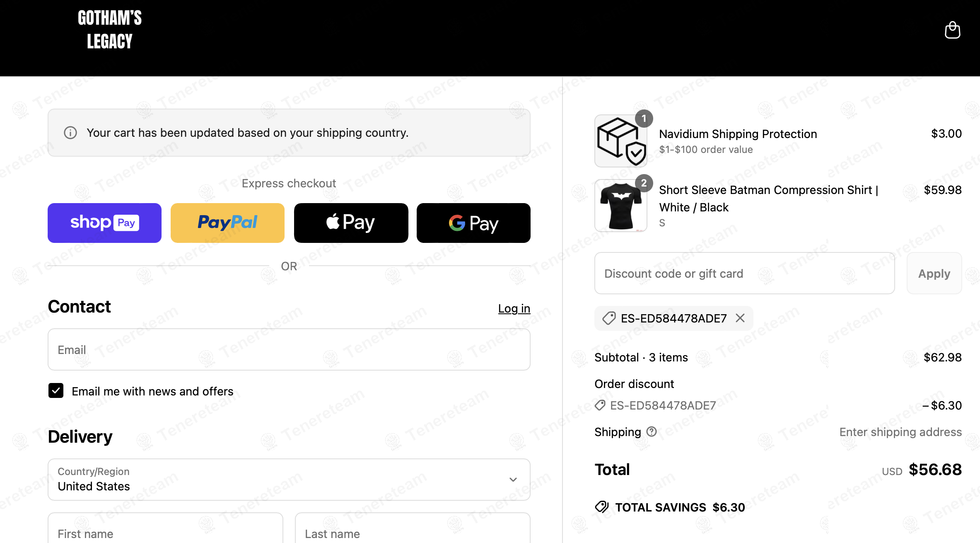The height and width of the screenshot is (543, 980).
Task: Focus the Email input field
Action: 289,349
